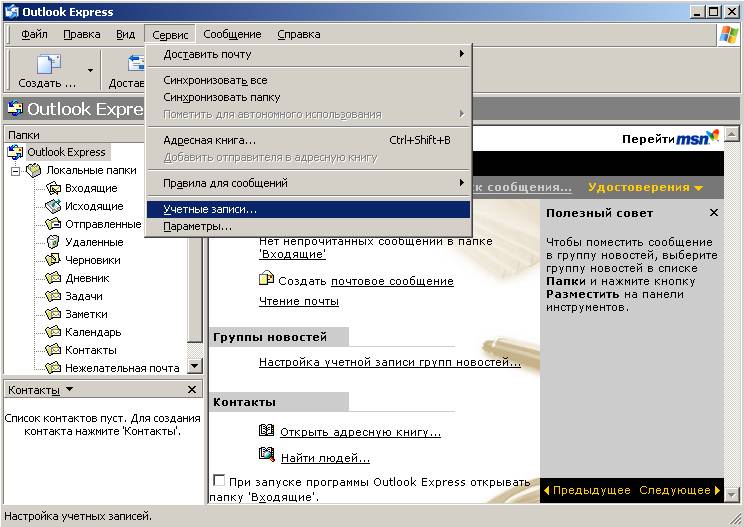
Task: Close the Полезный совет tip panel
Action: coord(714,213)
